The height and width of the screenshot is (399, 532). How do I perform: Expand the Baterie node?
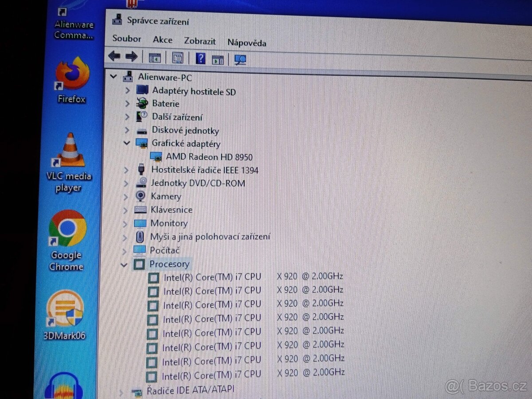[x=128, y=104]
